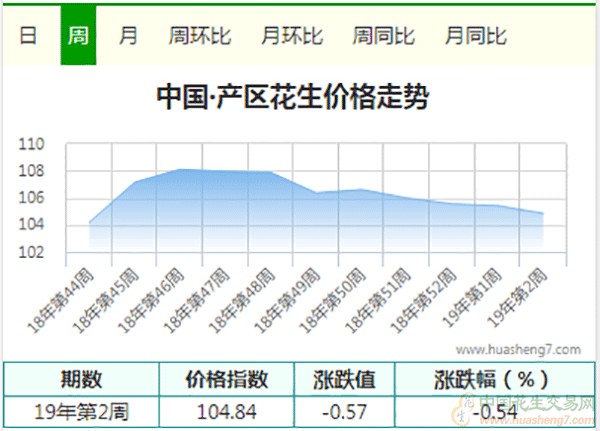Switch to the 周环比 tab

200,36
